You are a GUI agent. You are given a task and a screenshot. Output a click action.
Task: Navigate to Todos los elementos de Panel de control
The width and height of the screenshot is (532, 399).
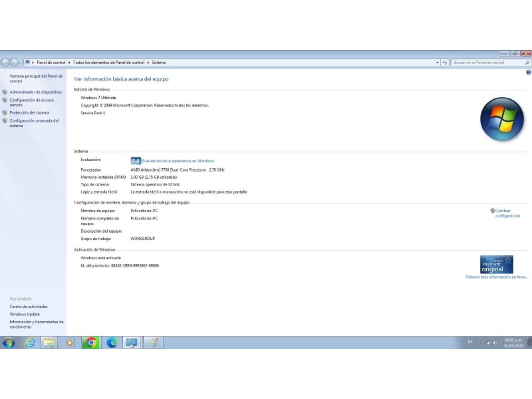pyautogui.click(x=108, y=62)
